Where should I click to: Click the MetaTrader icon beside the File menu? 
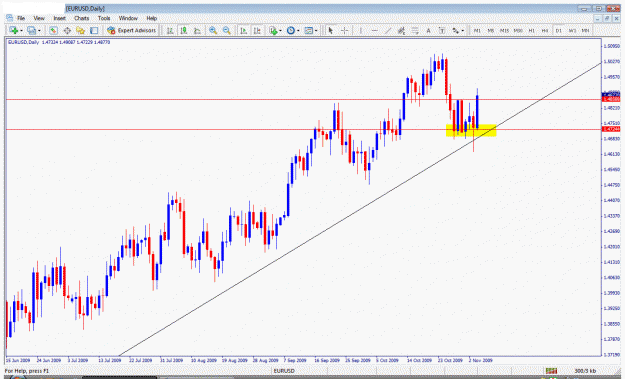pyautogui.click(x=9, y=18)
